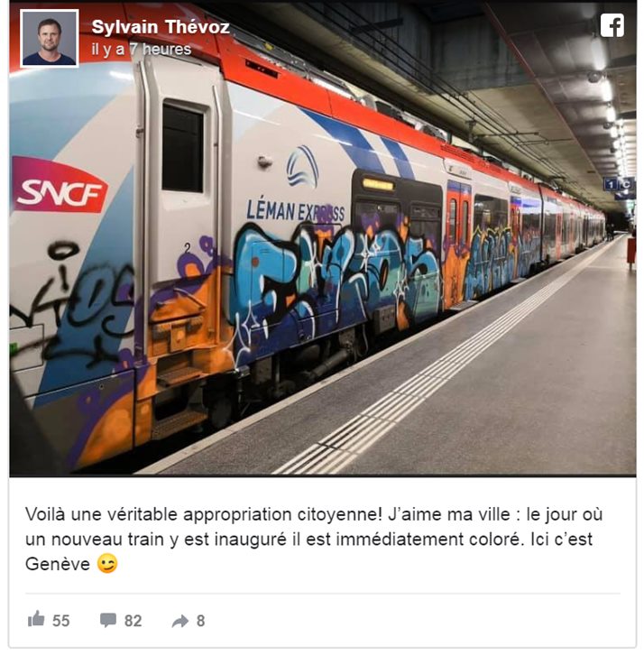
Task: Click the 'LÉMAN EXPRESS' text on the train
Action: click(x=296, y=210)
